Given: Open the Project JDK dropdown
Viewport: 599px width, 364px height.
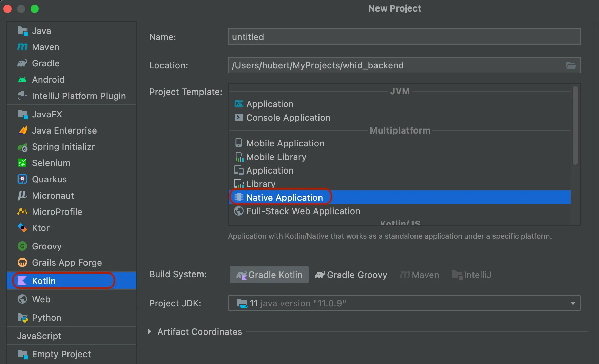Looking at the screenshot, I should point(404,303).
